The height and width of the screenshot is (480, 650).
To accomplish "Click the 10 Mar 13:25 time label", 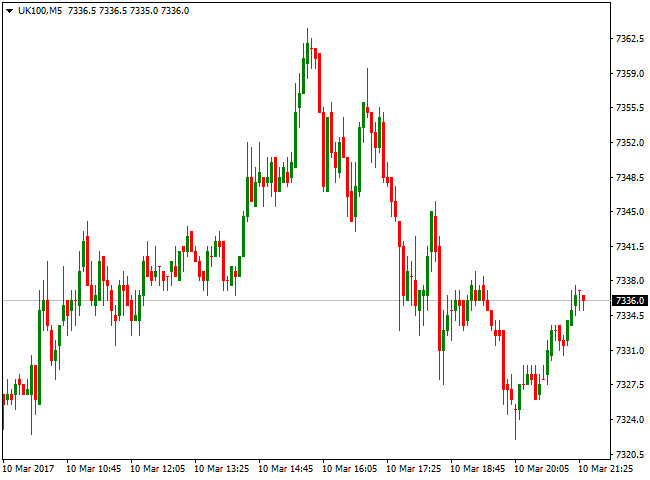I will click(x=222, y=469).
